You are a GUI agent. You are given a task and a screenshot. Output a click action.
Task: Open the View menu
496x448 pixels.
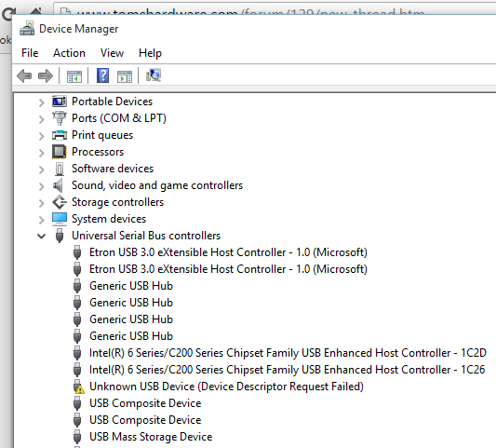click(x=112, y=53)
